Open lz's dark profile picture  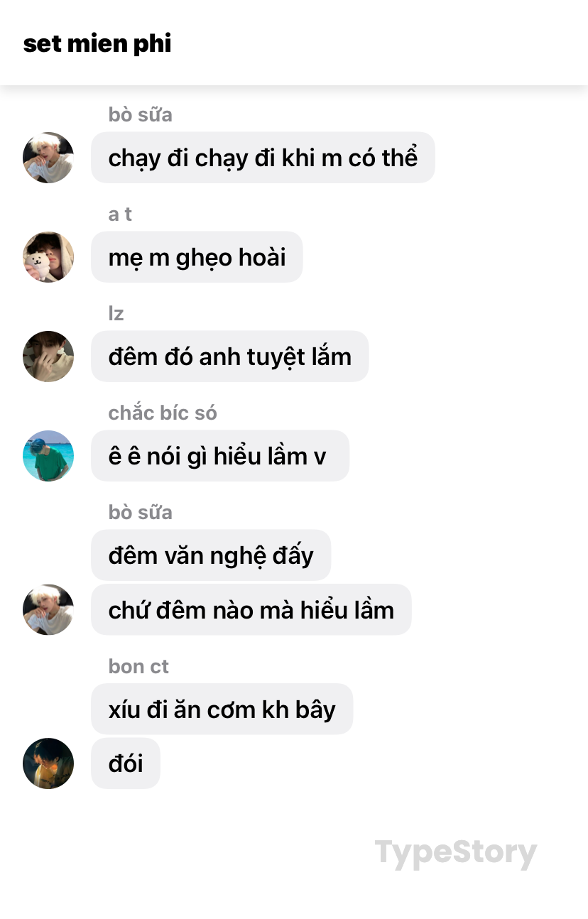click(48, 357)
